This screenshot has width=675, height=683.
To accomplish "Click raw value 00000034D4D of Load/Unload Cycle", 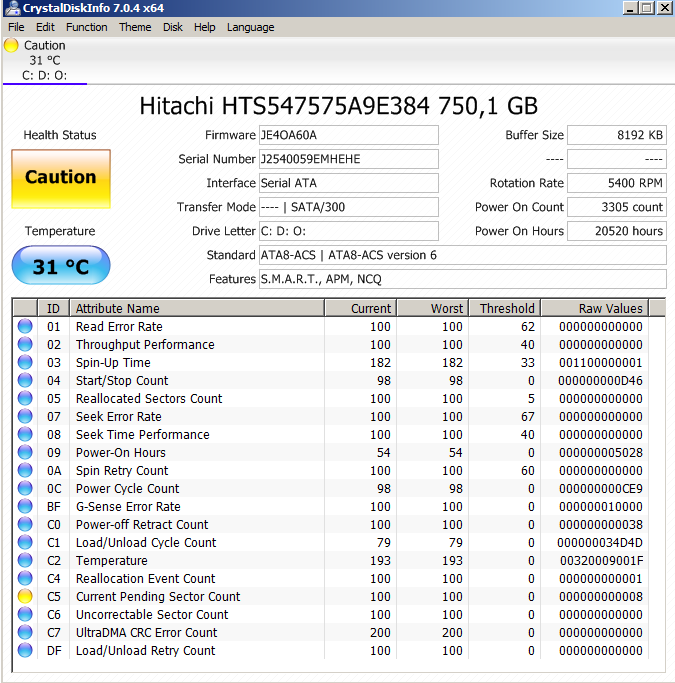I will pyautogui.click(x=600, y=543).
